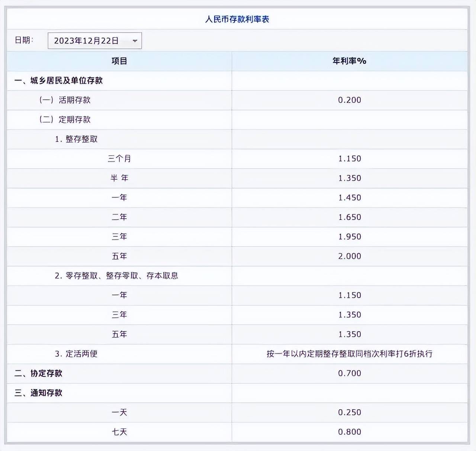
Task: Click the 1.950 rate value
Action: tap(350, 237)
